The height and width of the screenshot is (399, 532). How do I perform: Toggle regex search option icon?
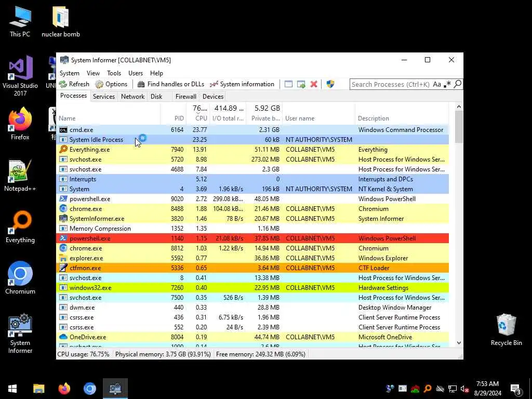(x=447, y=84)
